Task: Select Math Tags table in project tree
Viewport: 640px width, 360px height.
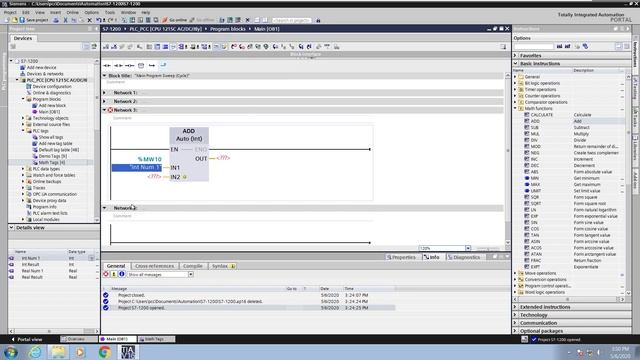Action: tap(51, 162)
